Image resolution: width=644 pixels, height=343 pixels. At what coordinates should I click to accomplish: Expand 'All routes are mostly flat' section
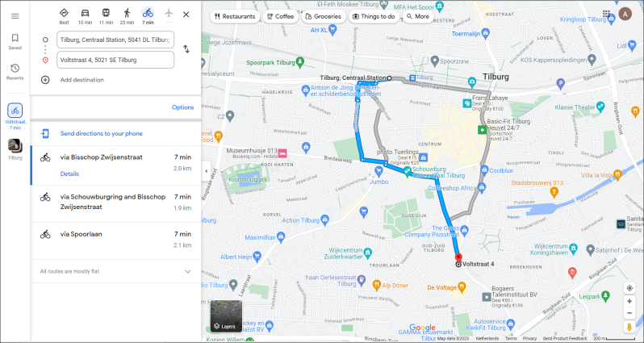[188, 271]
